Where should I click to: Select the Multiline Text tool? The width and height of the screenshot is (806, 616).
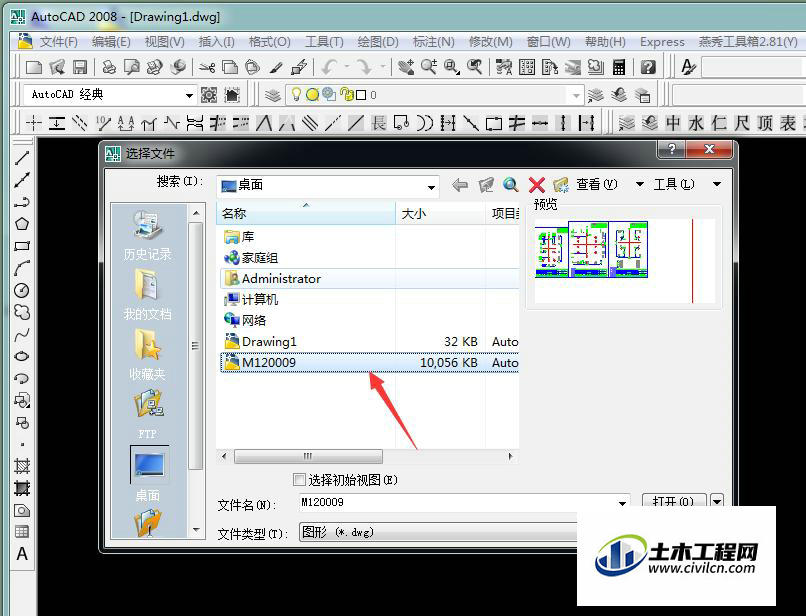(22, 554)
